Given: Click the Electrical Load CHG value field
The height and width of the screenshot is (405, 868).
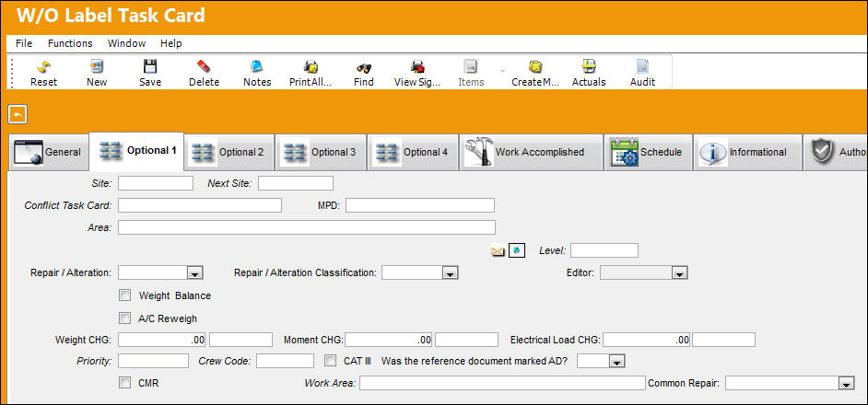Looking at the screenshot, I should [x=647, y=340].
